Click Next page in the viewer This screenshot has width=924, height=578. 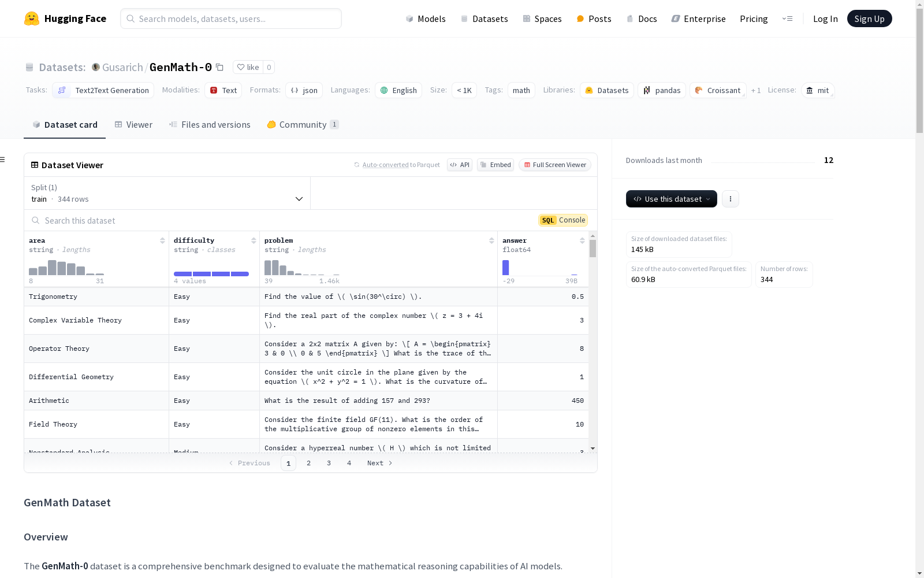click(380, 463)
